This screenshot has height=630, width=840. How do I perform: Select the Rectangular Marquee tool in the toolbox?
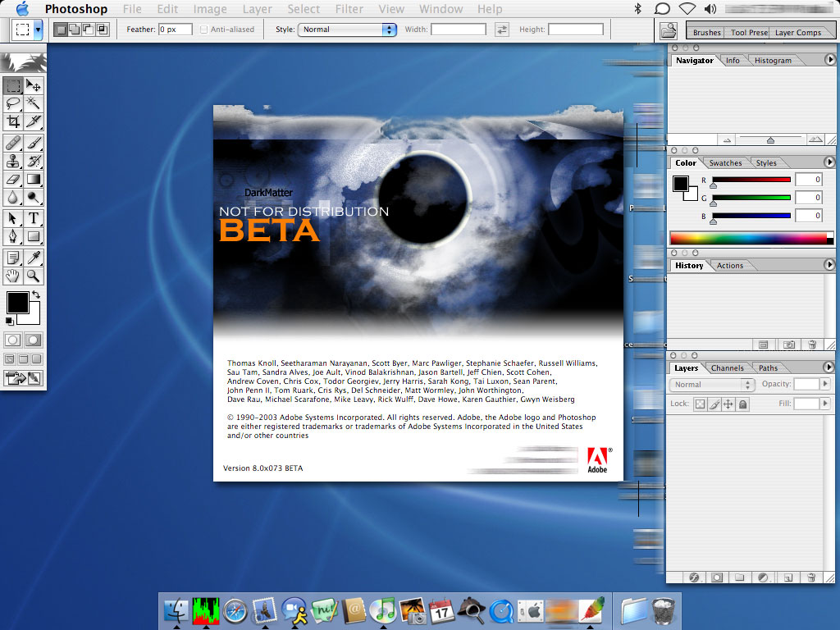click(x=13, y=85)
